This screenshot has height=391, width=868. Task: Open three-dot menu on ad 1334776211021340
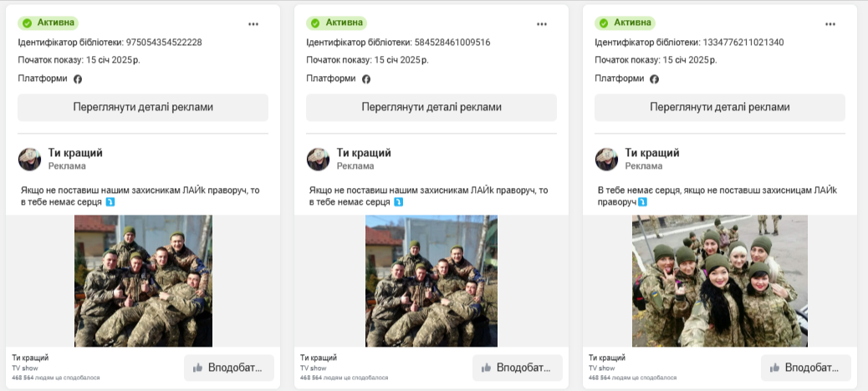pos(830,24)
